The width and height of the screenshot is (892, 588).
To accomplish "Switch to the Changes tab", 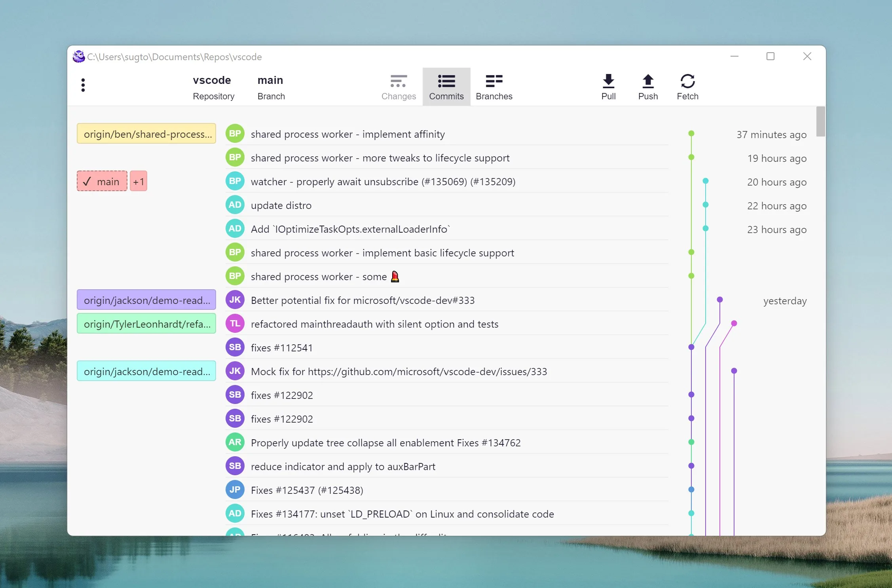I will click(399, 87).
